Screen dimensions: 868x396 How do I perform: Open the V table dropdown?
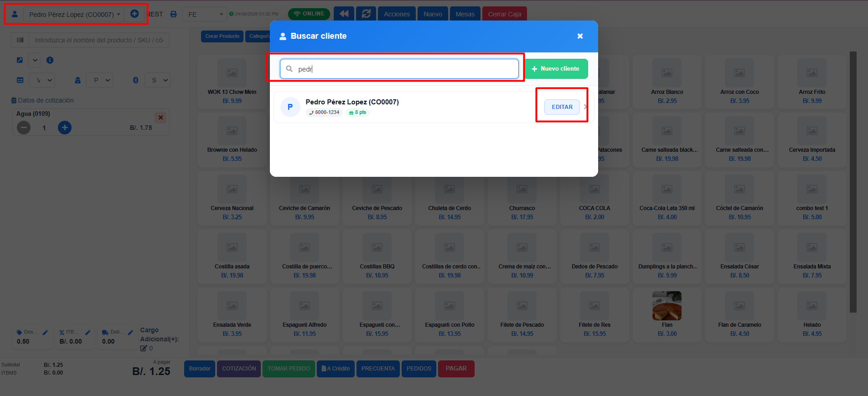pos(42,80)
